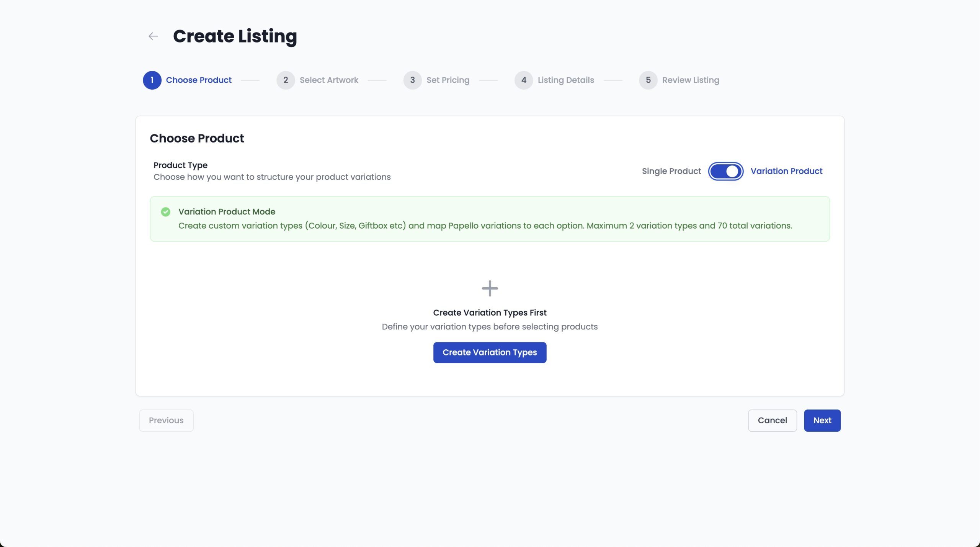Click the back arrow beside Create Listing
The height and width of the screenshot is (547, 980).
153,36
